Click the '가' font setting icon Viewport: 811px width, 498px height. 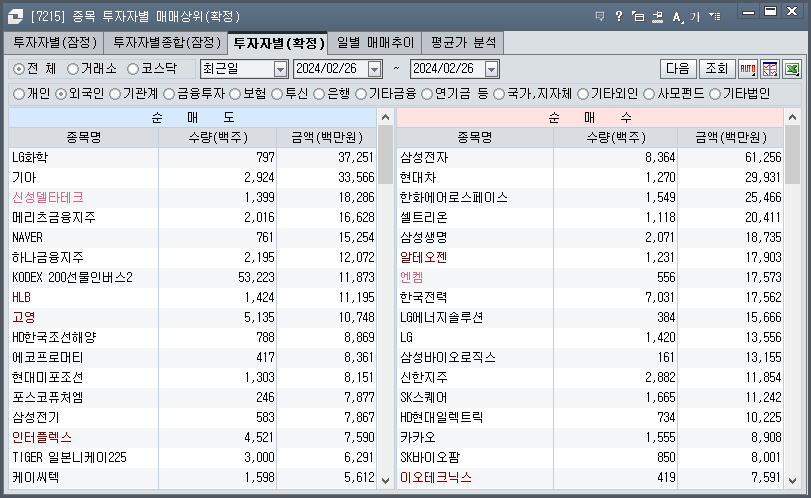695,17
